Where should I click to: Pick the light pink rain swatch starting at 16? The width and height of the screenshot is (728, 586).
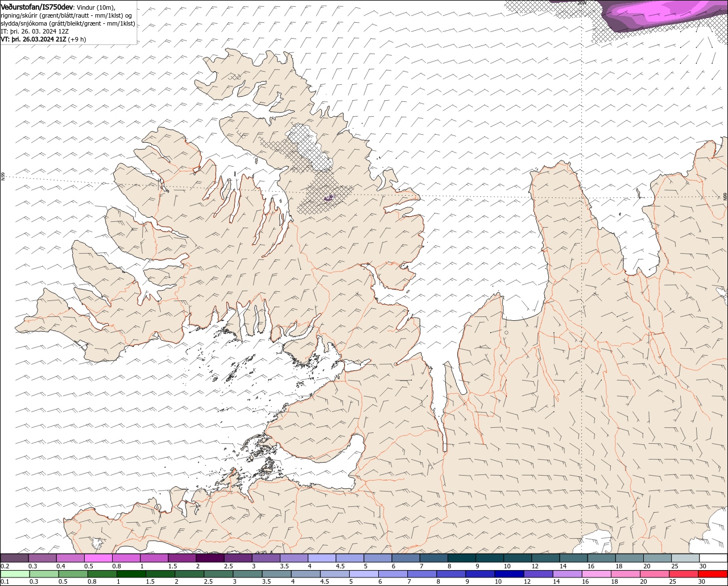click(x=596, y=574)
